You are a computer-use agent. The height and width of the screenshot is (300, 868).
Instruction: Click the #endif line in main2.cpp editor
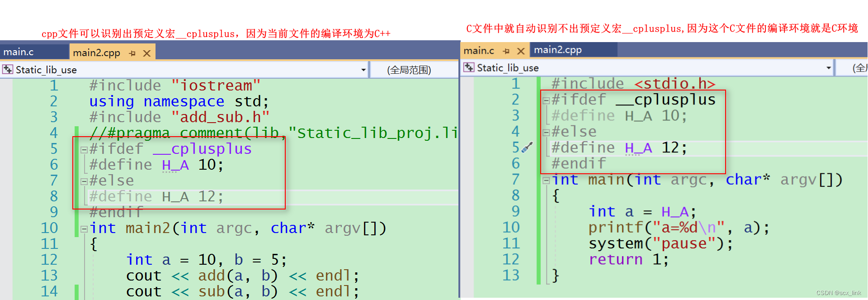116,212
